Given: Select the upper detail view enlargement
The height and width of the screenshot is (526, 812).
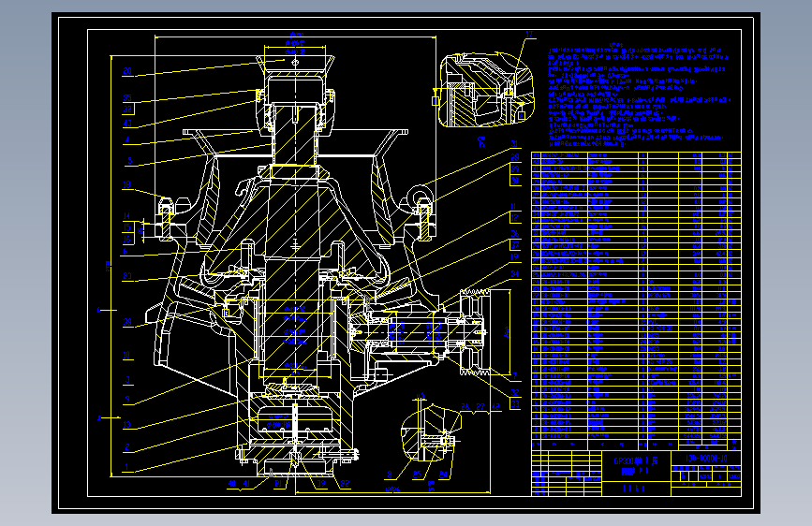Looking at the screenshot, I should (485, 90).
